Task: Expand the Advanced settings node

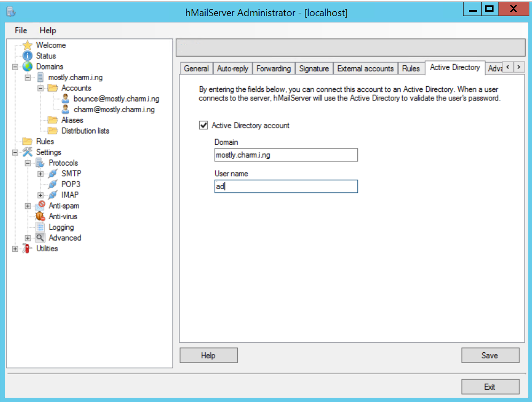Action: 28,238
